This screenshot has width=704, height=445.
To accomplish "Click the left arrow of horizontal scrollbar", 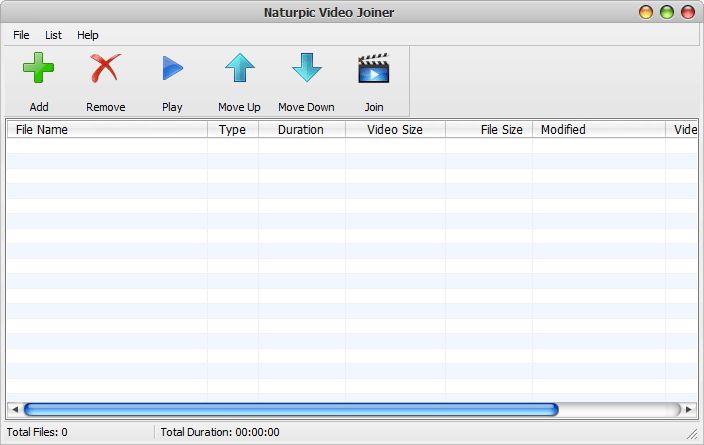I will tap(15, 410).
